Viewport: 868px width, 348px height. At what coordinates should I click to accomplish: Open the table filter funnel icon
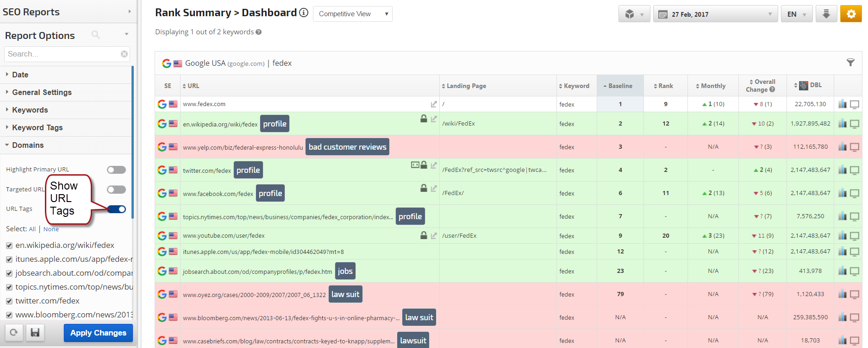pyautogui.click(x=850, y=63)
